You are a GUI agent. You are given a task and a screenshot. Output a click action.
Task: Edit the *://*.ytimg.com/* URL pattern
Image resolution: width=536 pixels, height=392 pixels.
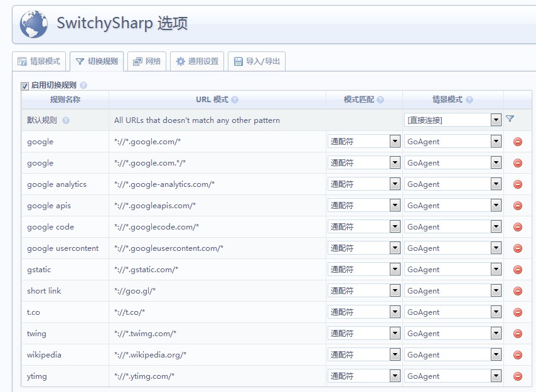point(217,376)
